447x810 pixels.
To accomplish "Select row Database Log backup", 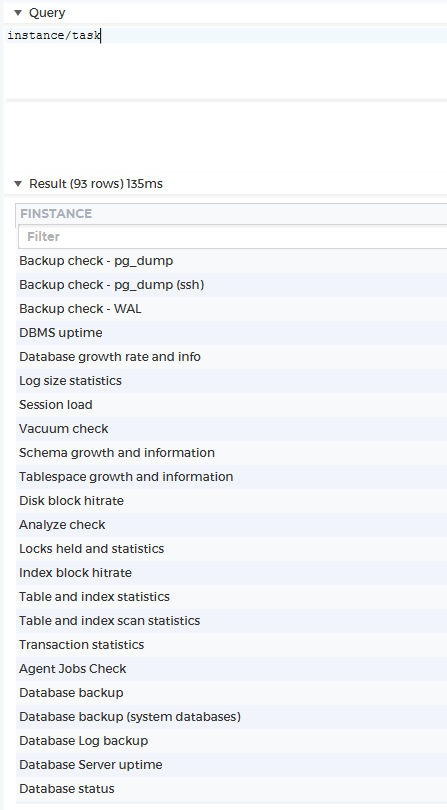I will tap(232, 741).
